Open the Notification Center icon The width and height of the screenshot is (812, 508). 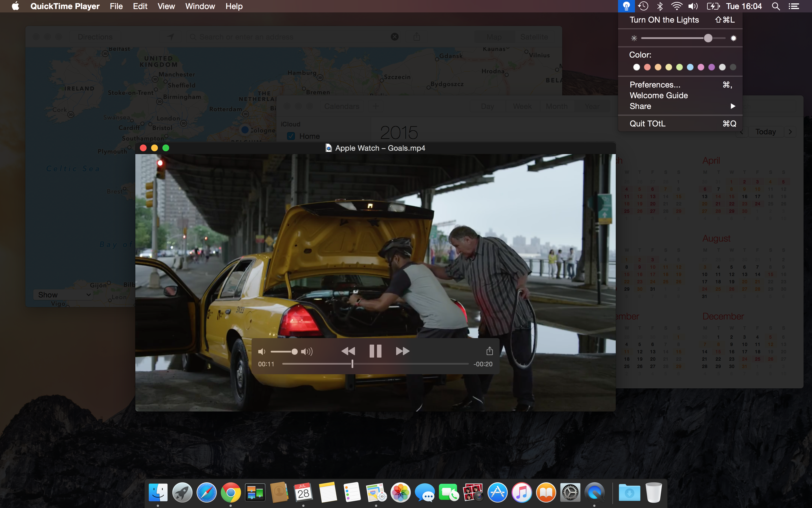coord(794,6)
